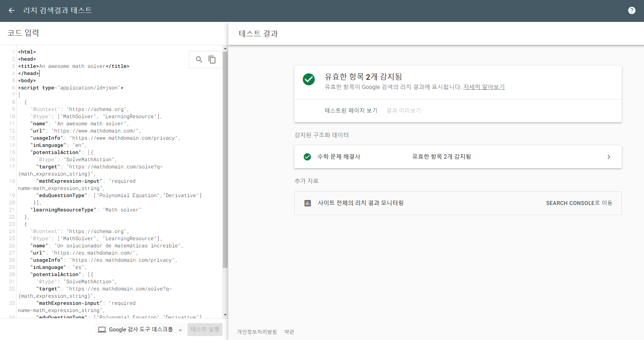Select 테스트된 페이지 보기
Viewport: 644px width, 340px height.
(351, 111)
